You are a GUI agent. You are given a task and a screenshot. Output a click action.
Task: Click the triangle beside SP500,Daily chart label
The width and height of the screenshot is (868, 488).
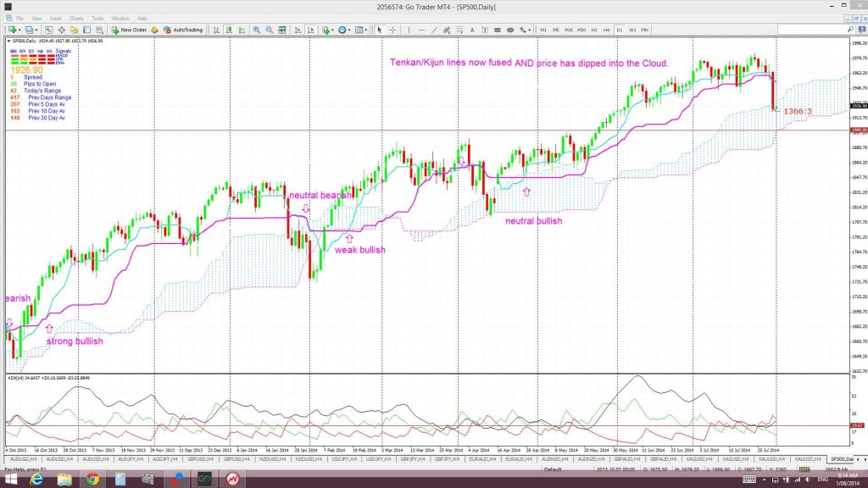8,41
